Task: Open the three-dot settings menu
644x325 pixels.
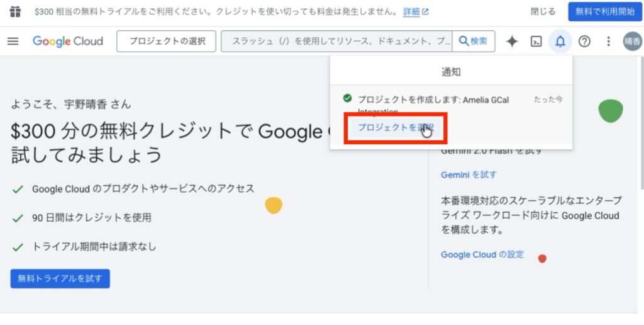Action: [x=608, y=42]
